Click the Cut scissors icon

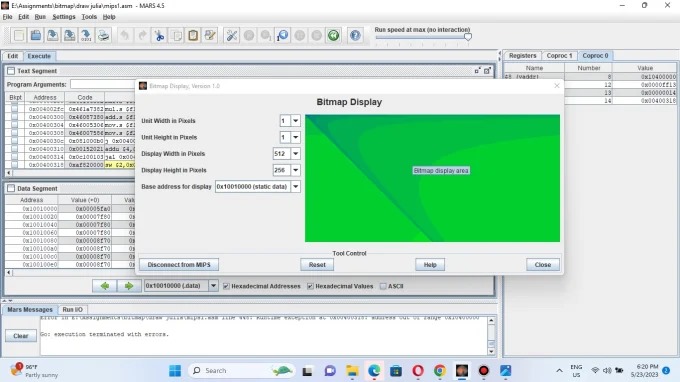159,36
